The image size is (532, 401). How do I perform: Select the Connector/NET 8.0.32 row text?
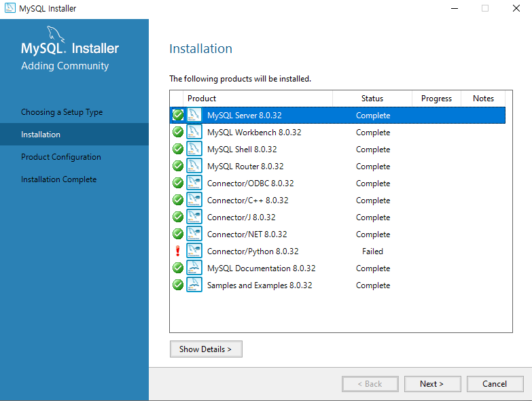point(247,234)
